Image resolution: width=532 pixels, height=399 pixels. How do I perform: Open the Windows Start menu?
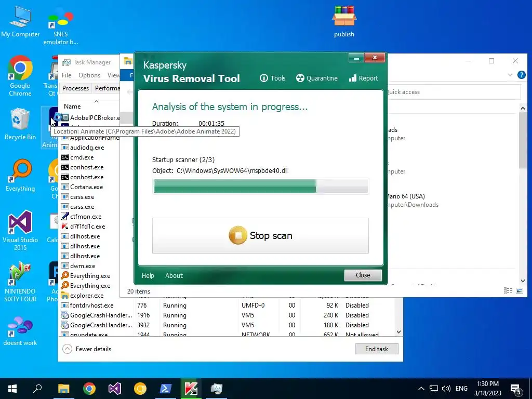[x=12, y=389]
